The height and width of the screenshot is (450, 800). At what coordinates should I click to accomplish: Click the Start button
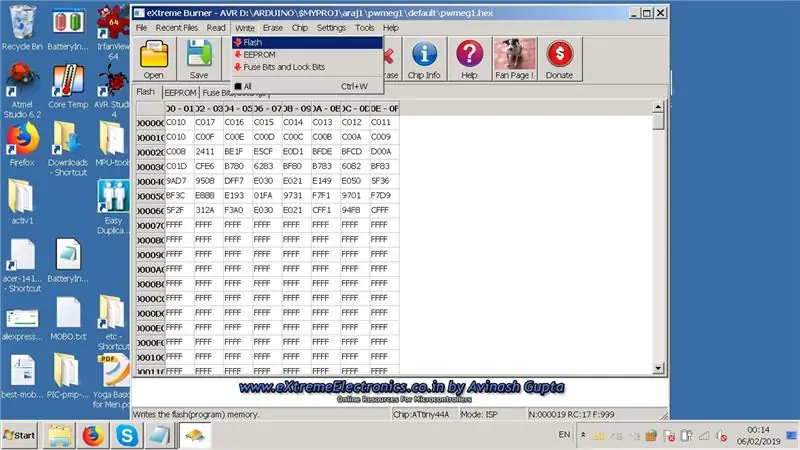pos(19,435)
